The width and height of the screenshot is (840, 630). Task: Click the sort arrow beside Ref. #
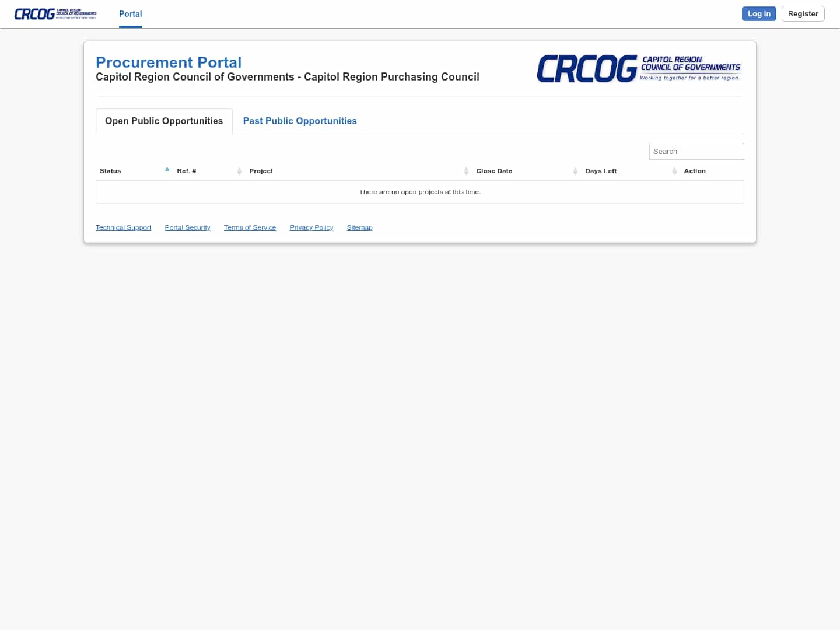[x=239, y=171]
